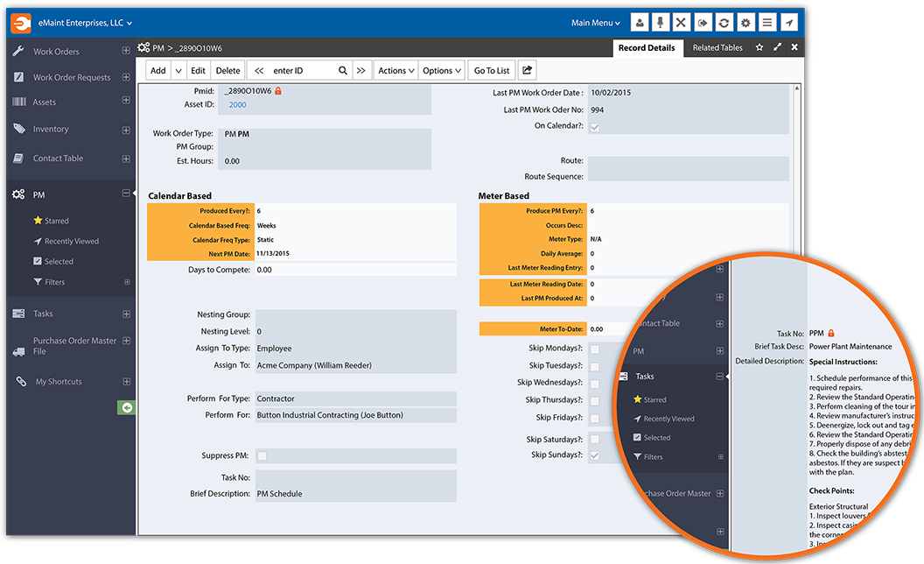The height and width of the screenshot is (564, 924).
Task: Open the Options dropdown
Action: coord(442,70)
